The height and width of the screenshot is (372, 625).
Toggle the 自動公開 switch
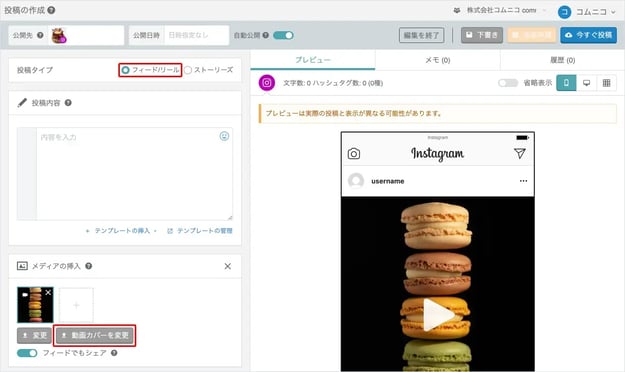click(283, 35)
